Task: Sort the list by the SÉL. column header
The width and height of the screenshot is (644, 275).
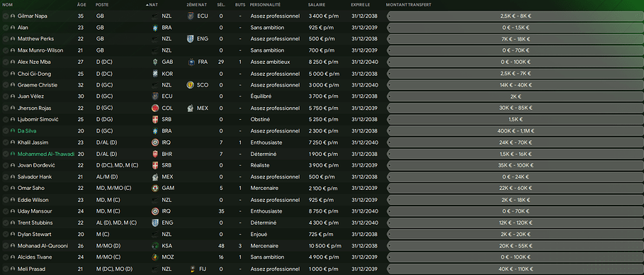Action: coord(221,5)
